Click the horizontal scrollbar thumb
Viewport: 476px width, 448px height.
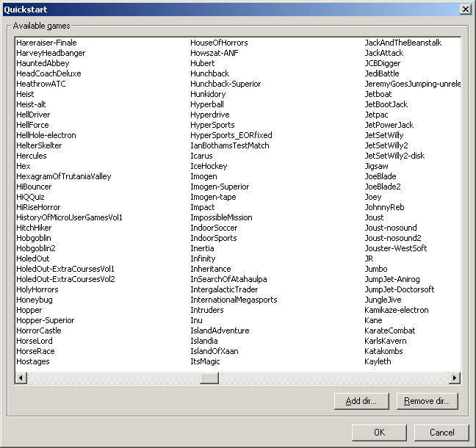209,378
